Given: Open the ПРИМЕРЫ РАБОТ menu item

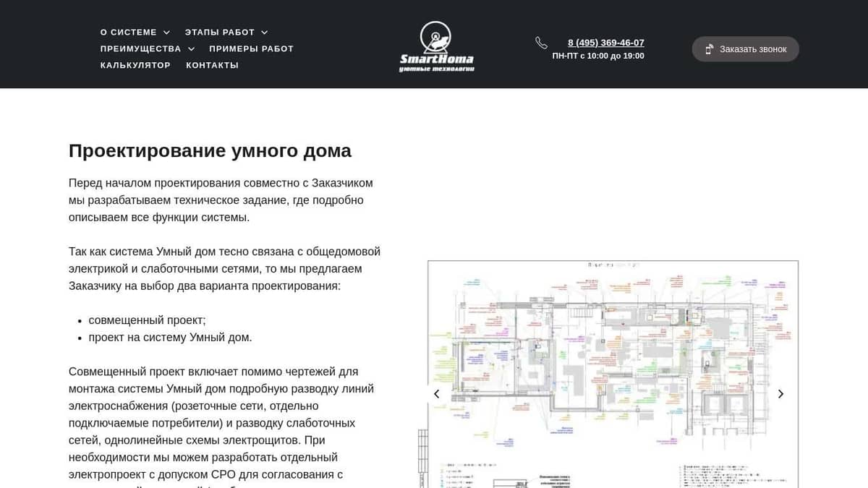Looking at the screenshot, I should 250,48.
